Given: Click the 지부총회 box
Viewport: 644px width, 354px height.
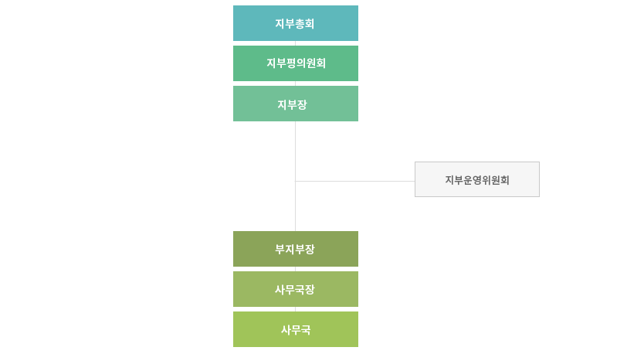Looking at the screenshot, I should click(296, 23).
